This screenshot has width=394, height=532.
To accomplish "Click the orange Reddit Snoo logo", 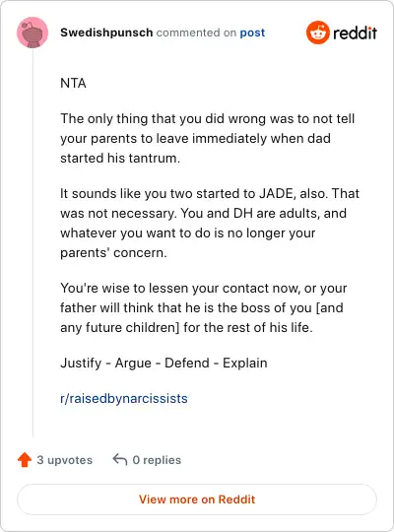I will point(317,33).
